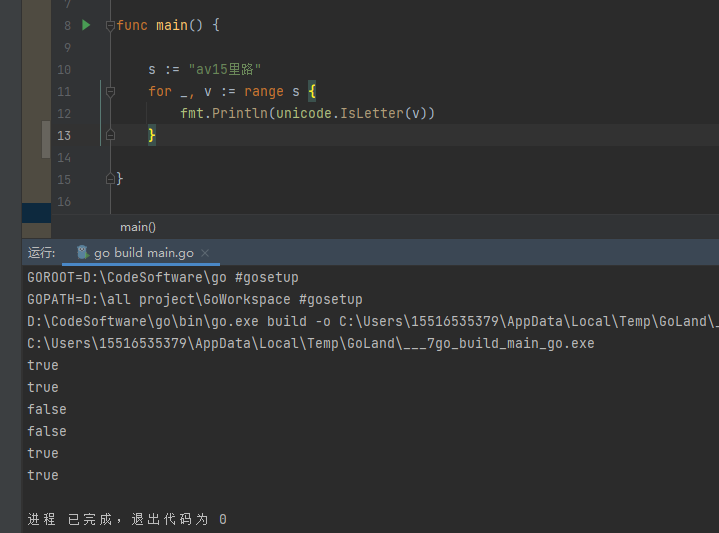
Task: Click line number 13 in gutter
Action: point(64,136)
